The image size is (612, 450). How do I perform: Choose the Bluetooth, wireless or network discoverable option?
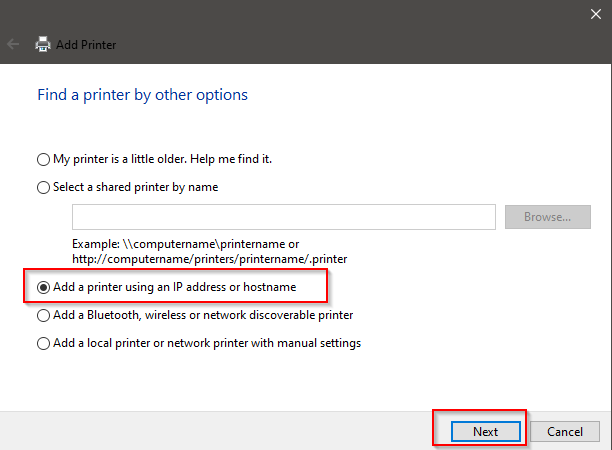pyautogui.click(x=42, y=315)
